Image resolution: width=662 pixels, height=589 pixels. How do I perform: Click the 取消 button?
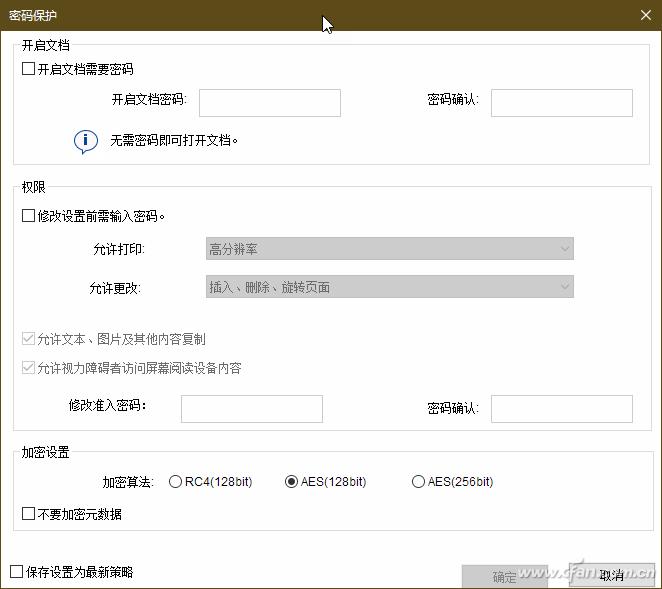tap(611, 576)
